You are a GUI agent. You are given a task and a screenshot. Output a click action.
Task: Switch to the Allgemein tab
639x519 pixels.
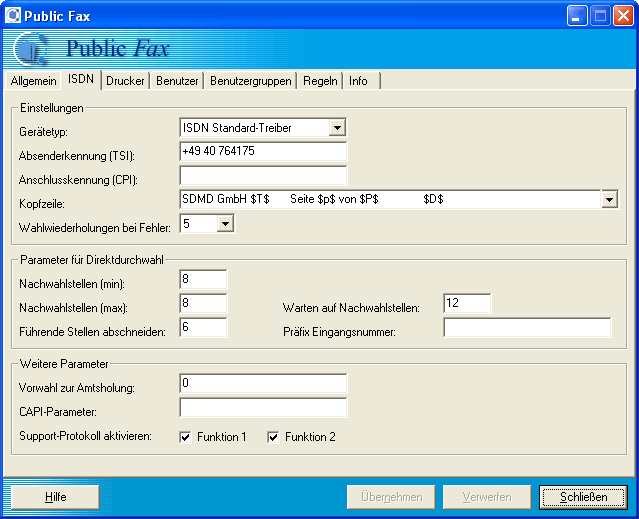[34, 81]
